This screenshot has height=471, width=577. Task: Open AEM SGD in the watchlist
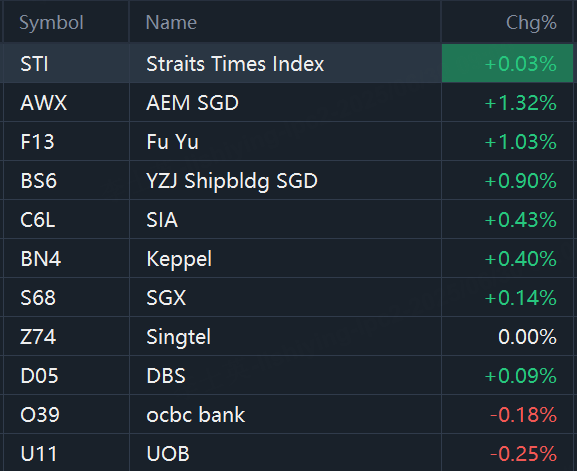192,103
